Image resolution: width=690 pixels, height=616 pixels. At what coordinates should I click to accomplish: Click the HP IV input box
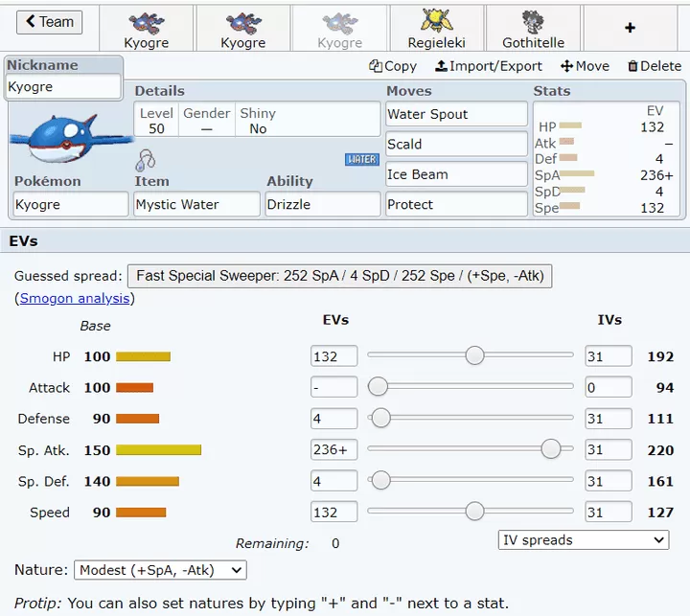[609, 356]
